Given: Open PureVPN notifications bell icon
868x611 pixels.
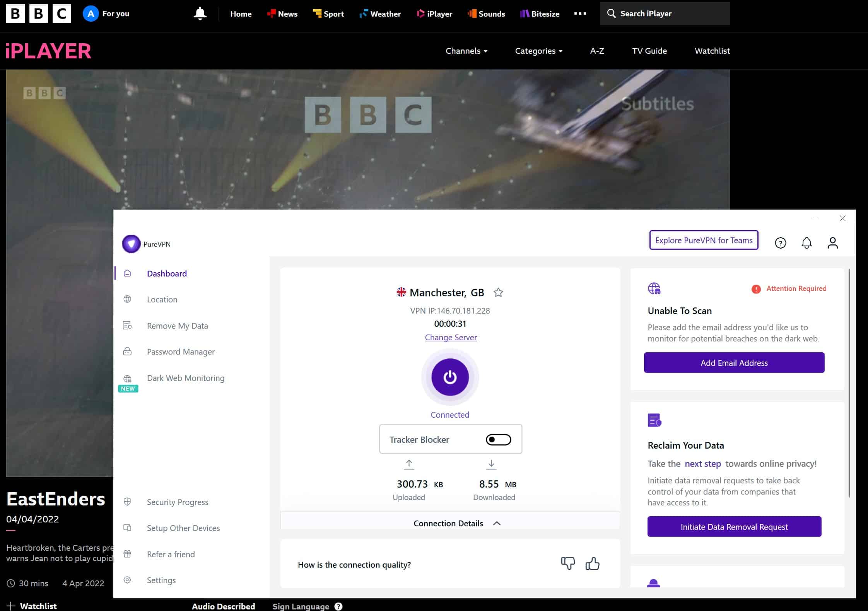Looking at the screenshot, I should click(806, 243).
